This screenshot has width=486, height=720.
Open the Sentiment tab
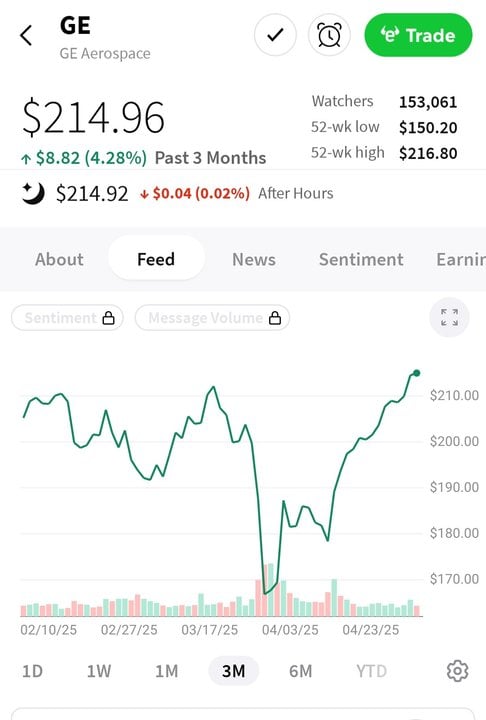361,259
